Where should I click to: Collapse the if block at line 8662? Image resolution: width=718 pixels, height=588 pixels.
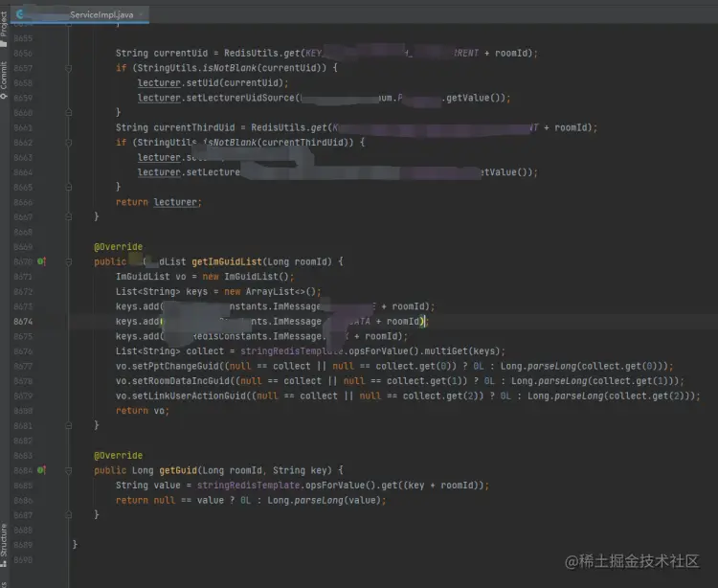click(69, 143)
